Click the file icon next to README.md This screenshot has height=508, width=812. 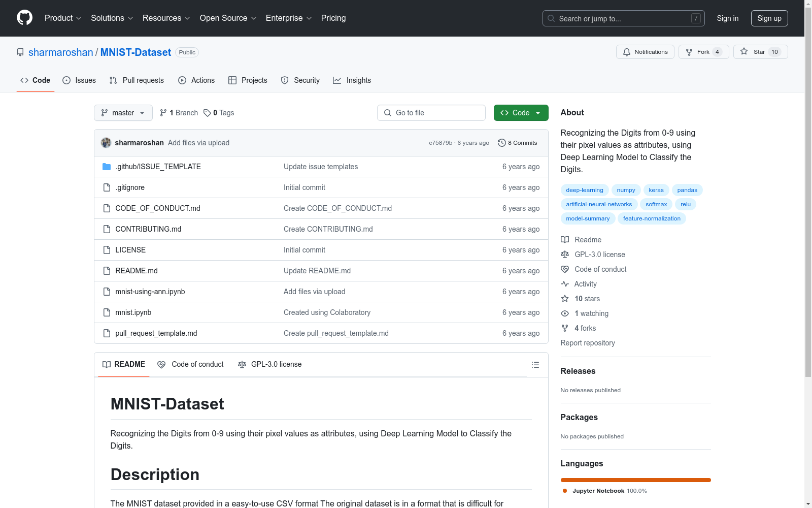coord(107,271)
